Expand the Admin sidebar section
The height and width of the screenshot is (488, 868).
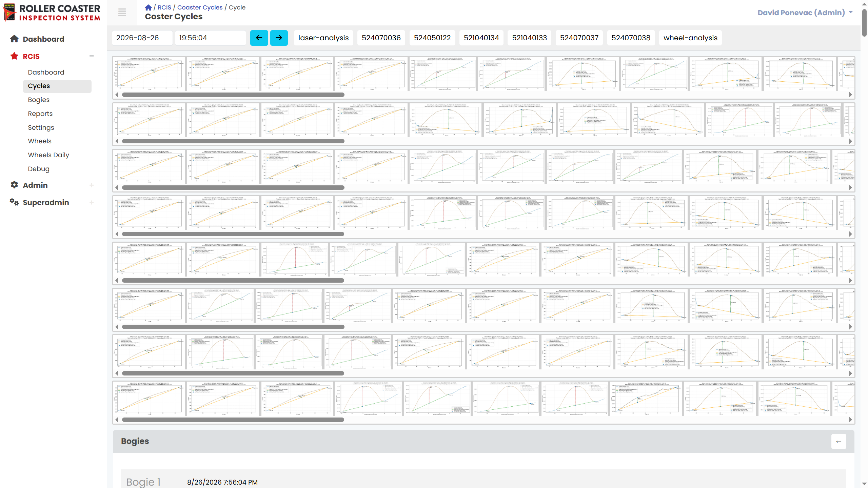pyautogui.click(x=92, y=185)
